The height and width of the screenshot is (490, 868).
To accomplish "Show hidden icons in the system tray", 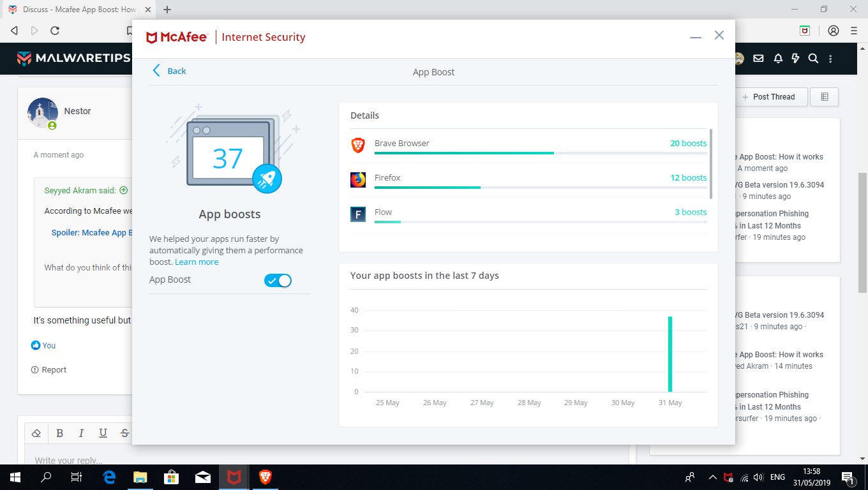I will pos(712,477).
